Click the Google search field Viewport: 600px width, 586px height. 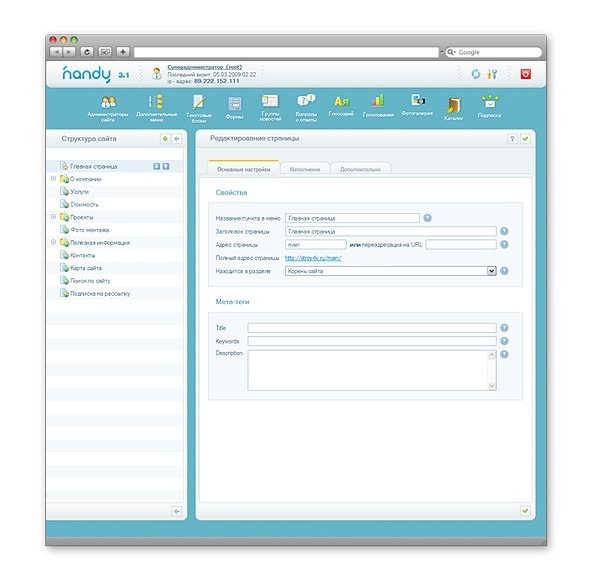point(494,52)
